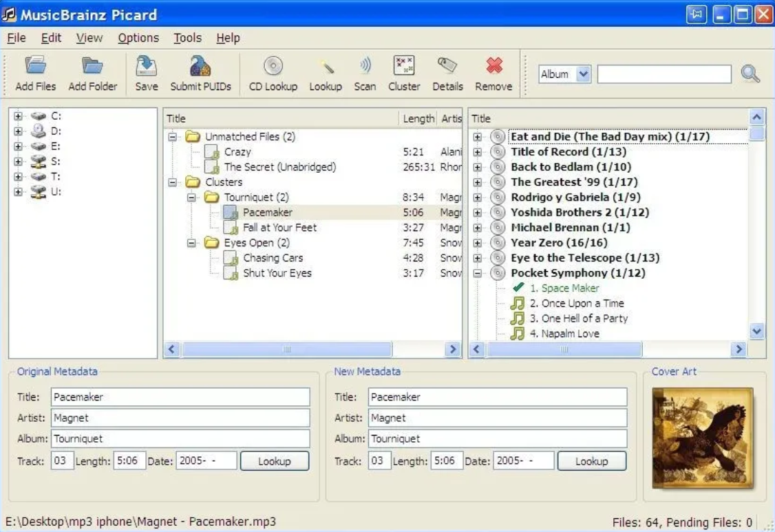The image size is (775, 532).
Task: Click the green checkmark beside Space Maker
Action: (518, 287)
